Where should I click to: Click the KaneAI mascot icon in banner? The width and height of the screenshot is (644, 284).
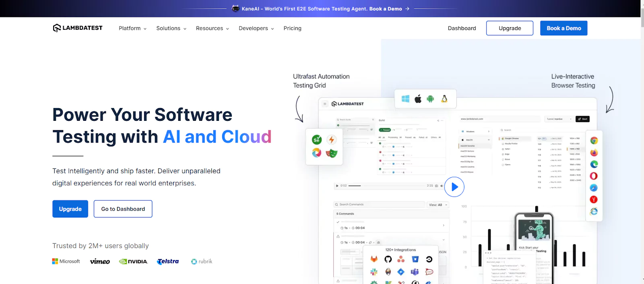click(x=236, y=8)
